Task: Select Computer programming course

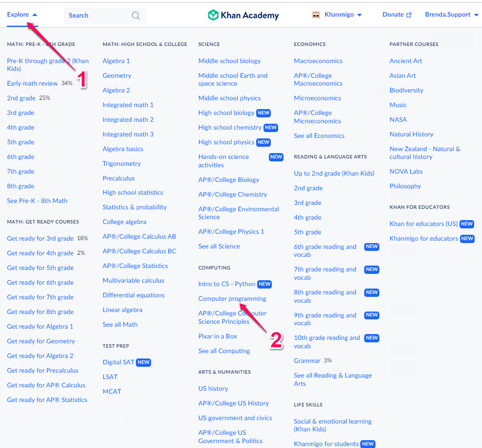Action: point(232,298)
